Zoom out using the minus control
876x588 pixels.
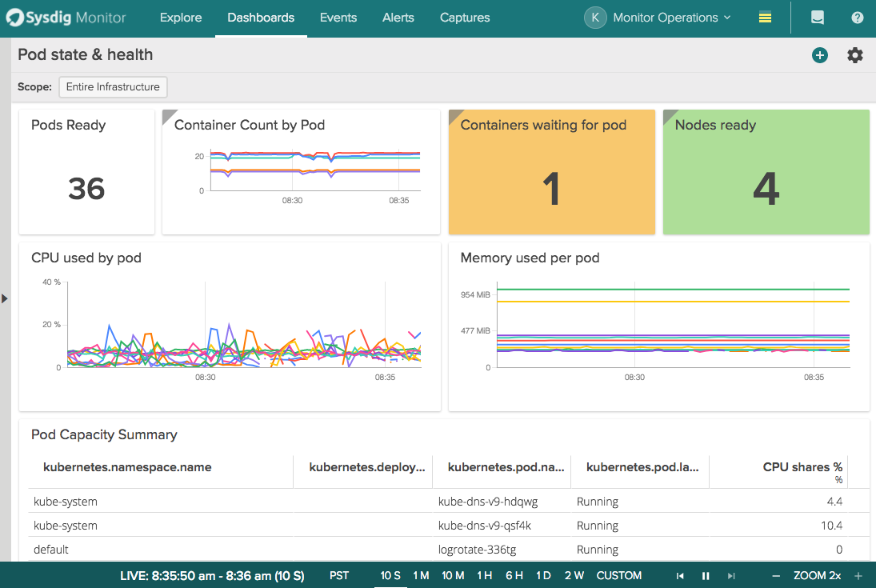tap(774, 575)
